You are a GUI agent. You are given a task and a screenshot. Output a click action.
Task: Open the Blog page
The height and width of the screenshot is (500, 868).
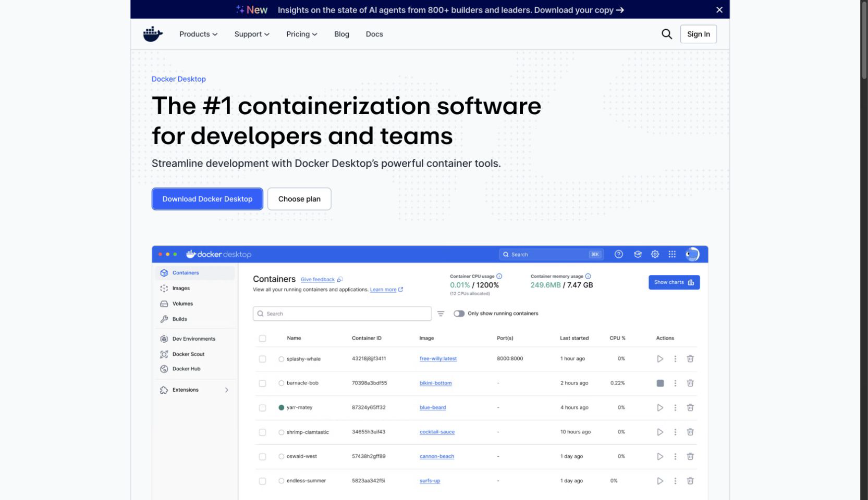[342, 34]
